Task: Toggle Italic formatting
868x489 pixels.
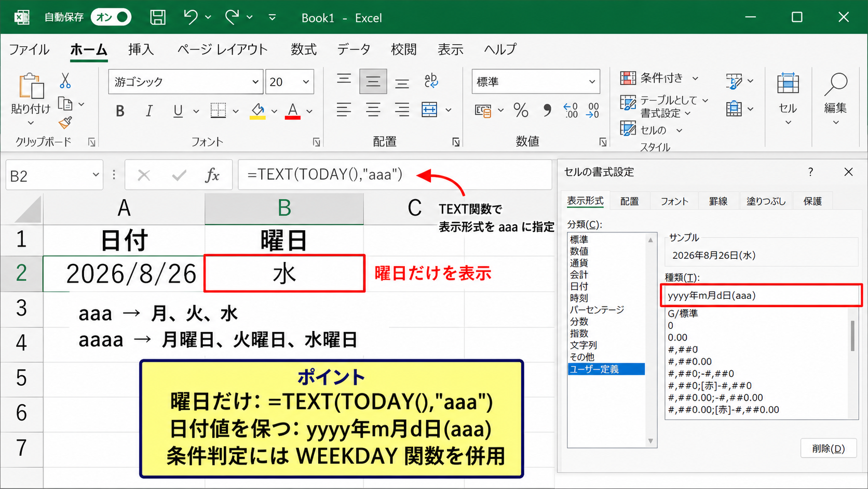Action: click(149, 111)
